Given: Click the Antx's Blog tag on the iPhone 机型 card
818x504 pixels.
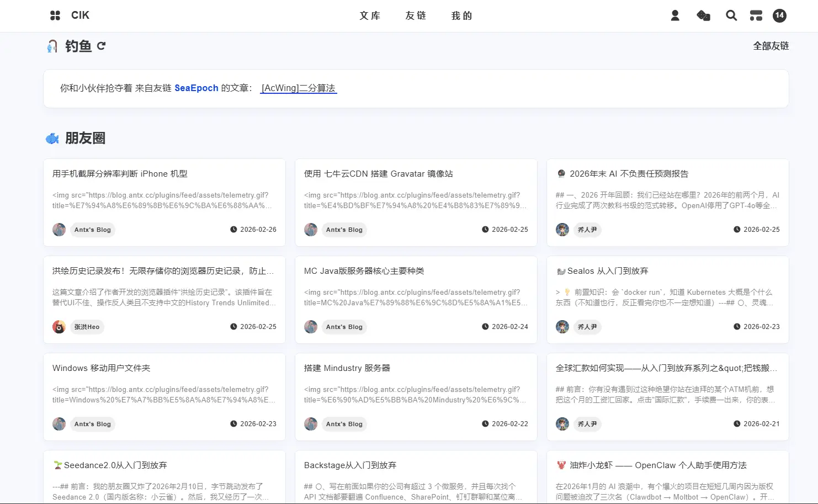Looking at the screenshot, I should click(x=92, y=230).
